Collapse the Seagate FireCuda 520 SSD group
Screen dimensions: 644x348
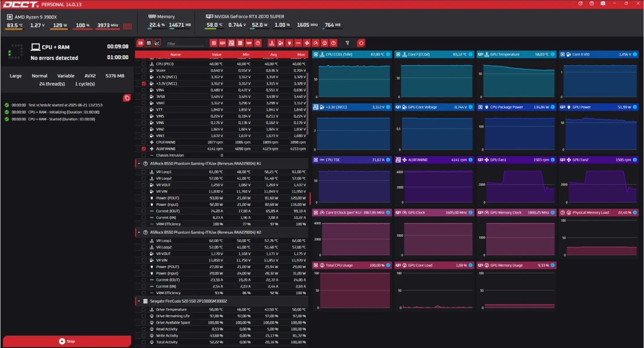tap(139, 301)
